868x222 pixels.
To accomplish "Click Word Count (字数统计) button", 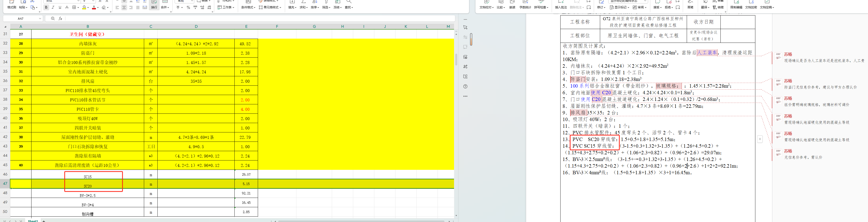I will coord(525,5).
